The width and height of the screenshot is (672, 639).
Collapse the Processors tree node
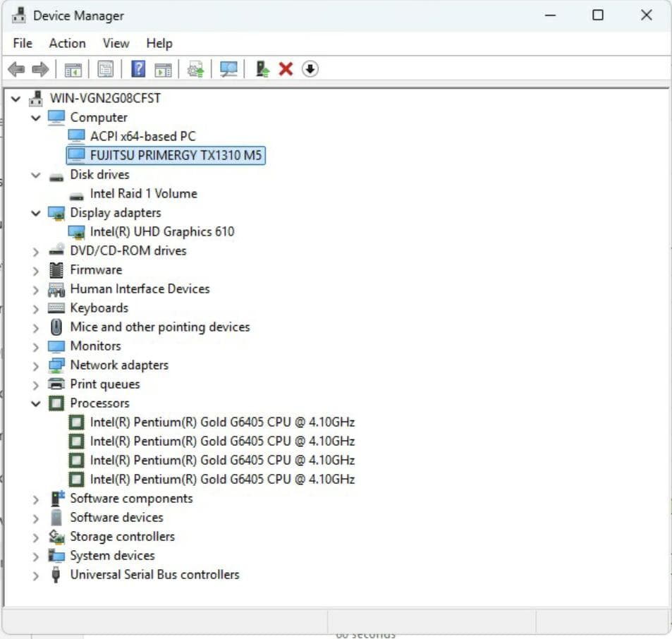click(x=36, y=403)
